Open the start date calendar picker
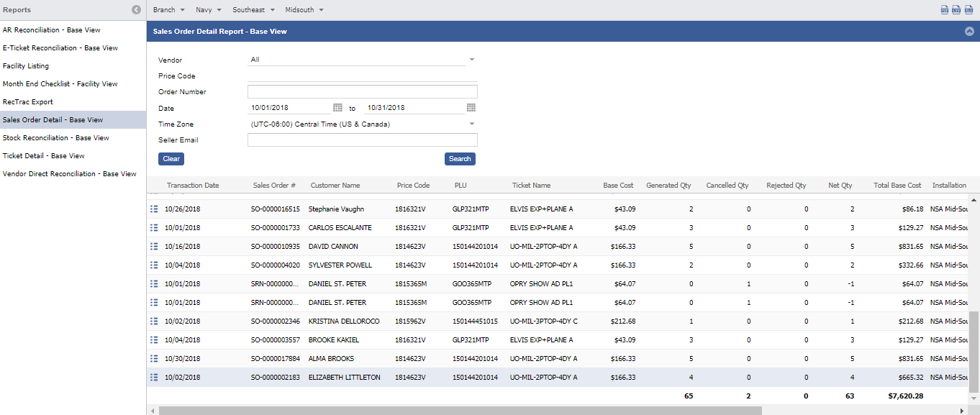 (337, 108)
